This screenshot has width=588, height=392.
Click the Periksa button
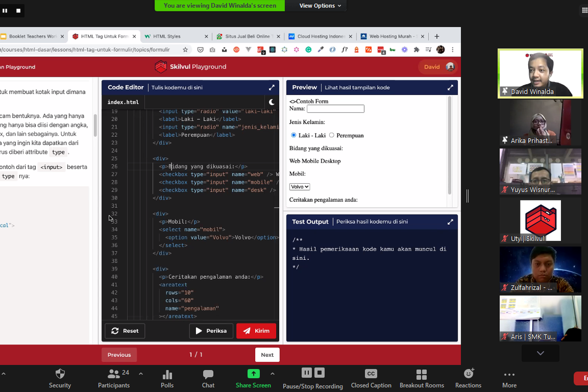click(x=211, y=331)
